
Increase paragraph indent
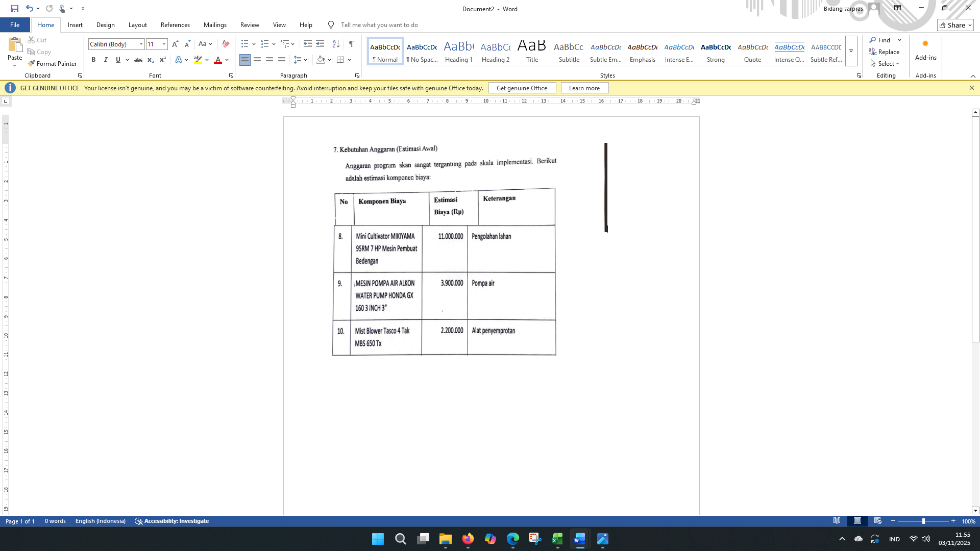click(320, 44)
